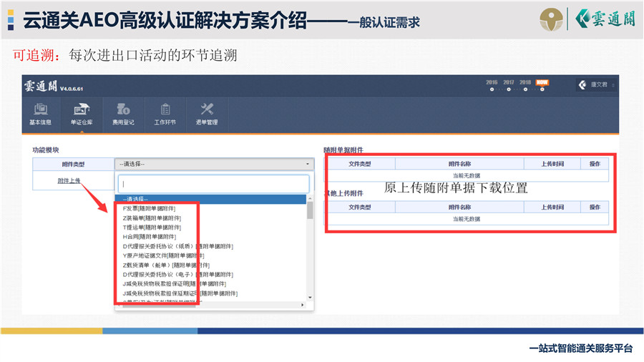Select D代理报关委托协议(纸质) option
The width and height of the screenshot is (644, 362).
[178, 246]
